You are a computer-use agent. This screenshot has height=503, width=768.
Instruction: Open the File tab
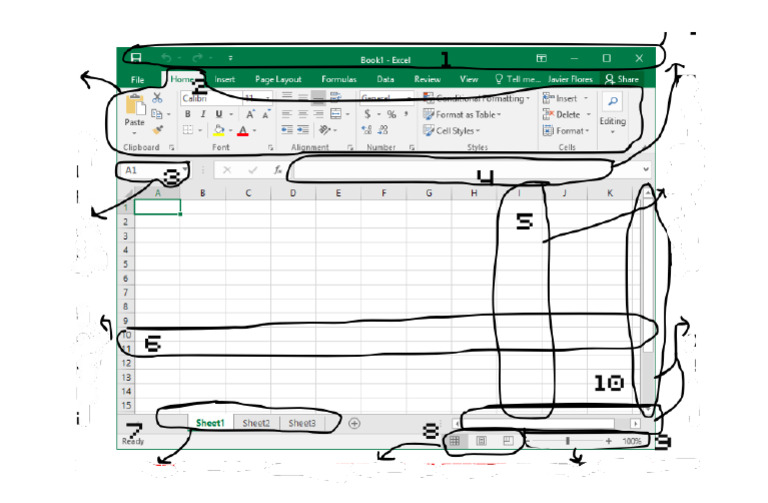pos(137,79)
